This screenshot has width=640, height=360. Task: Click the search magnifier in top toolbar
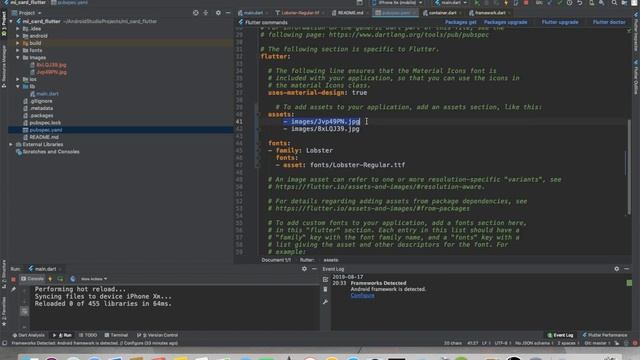coord(614,3)
